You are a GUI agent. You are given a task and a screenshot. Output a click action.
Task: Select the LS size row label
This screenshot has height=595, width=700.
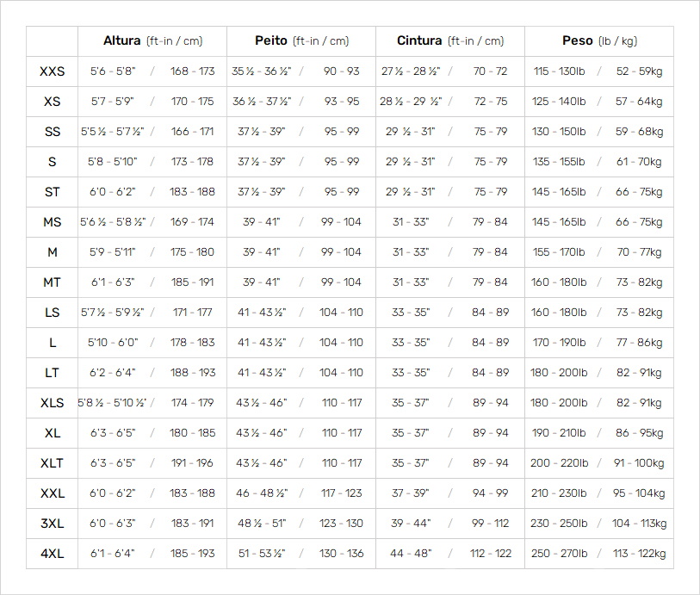coord(53,313)
